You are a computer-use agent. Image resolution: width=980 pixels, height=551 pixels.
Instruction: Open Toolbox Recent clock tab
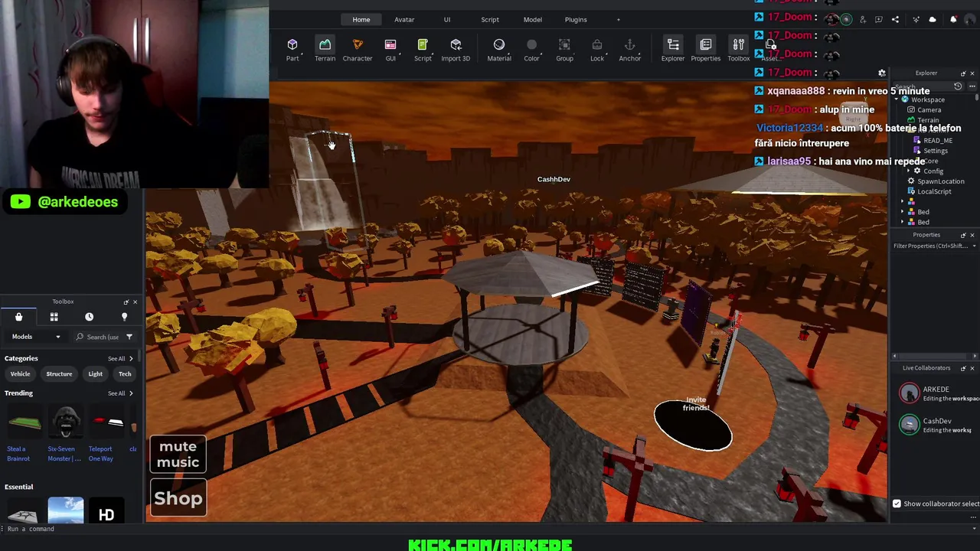tap(89, 317)
